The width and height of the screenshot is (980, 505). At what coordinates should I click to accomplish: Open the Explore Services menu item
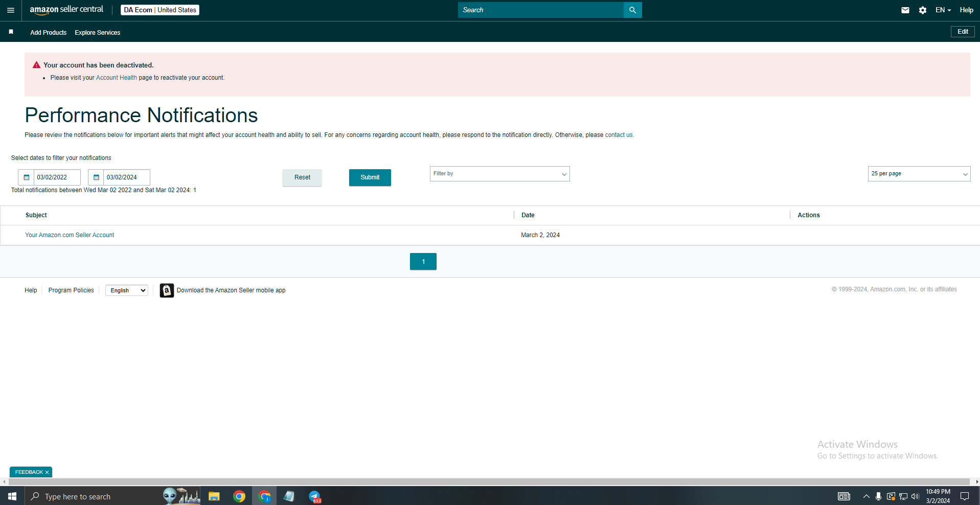(x=98, y=33)
